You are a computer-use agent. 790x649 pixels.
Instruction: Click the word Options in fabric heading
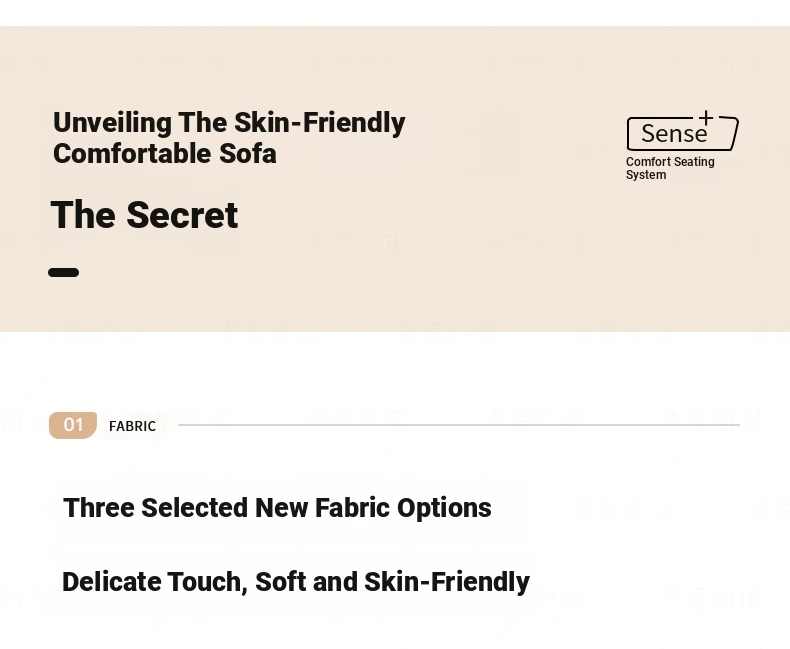[x=444, y=508]
